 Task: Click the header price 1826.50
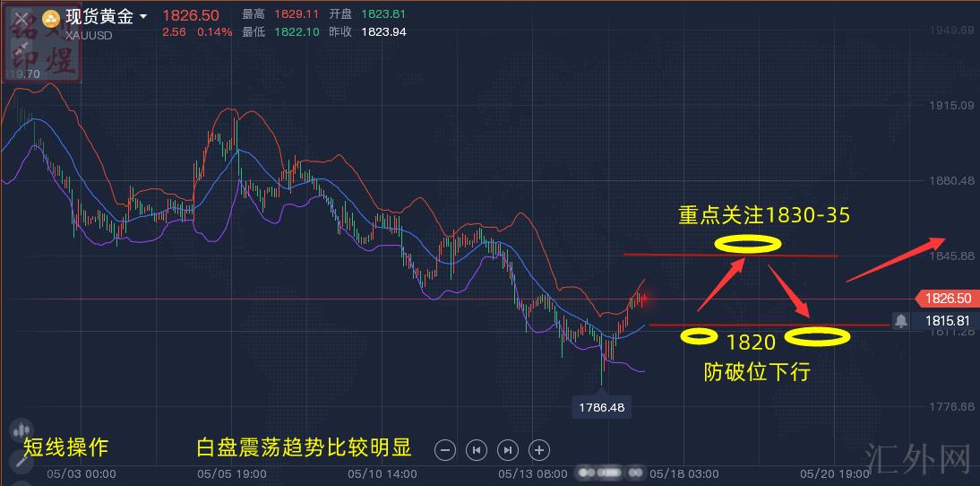(x=191, y=15)
